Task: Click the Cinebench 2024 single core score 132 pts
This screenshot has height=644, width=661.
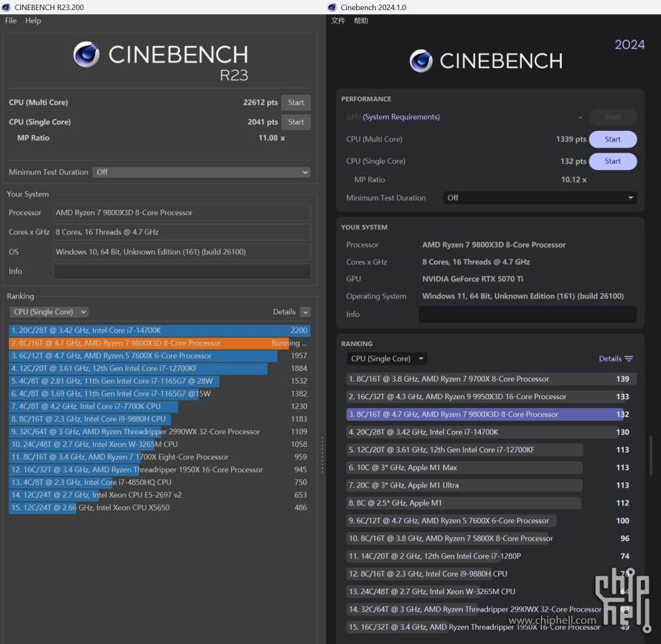Action: 573,161
